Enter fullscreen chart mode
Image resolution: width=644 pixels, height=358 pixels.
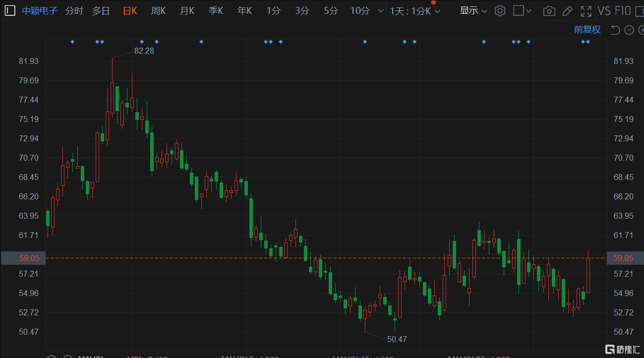[586, 11]
